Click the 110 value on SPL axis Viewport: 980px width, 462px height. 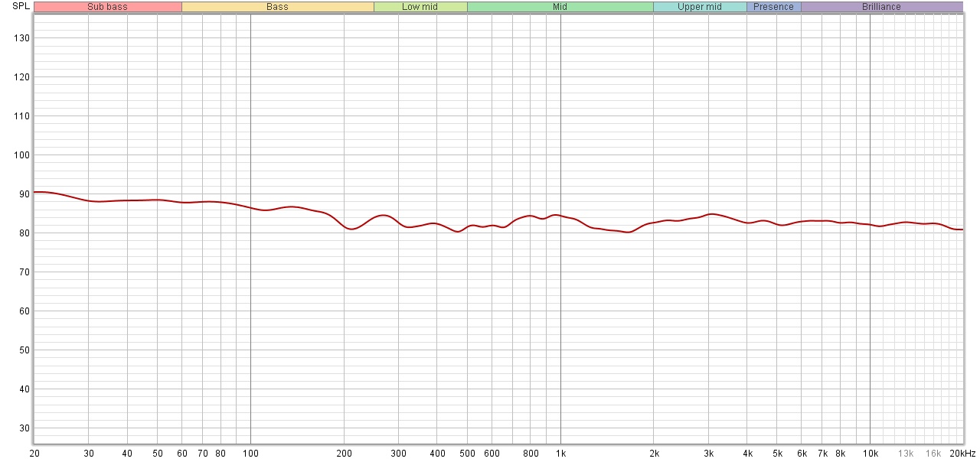(x=22, y=116)
